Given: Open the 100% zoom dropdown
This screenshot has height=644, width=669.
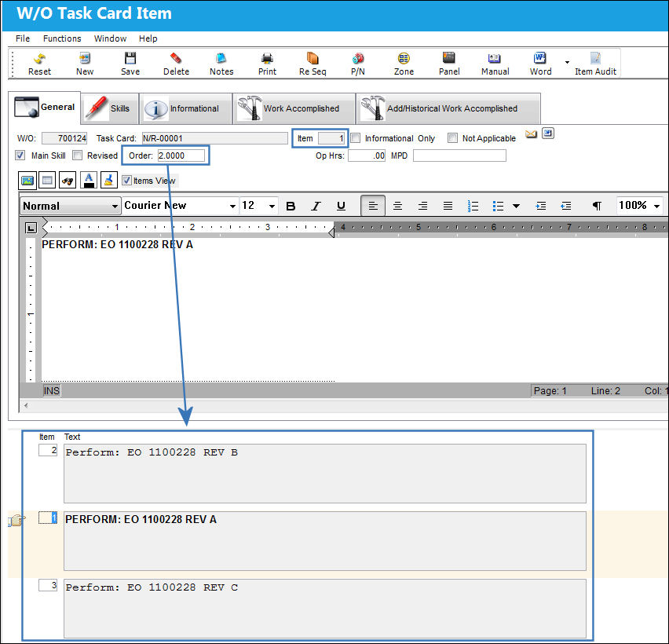Looking at the screenshot, I should 656,206.
